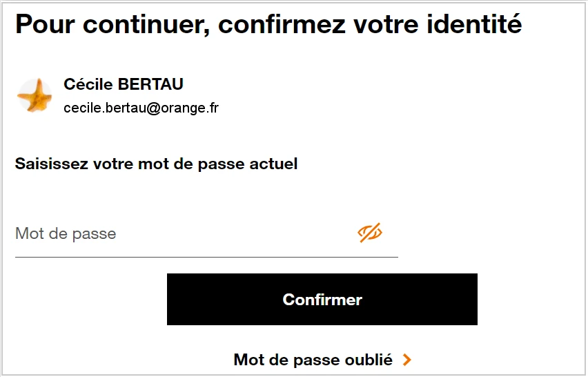Click the orange eye icon

tap(370, 233)
